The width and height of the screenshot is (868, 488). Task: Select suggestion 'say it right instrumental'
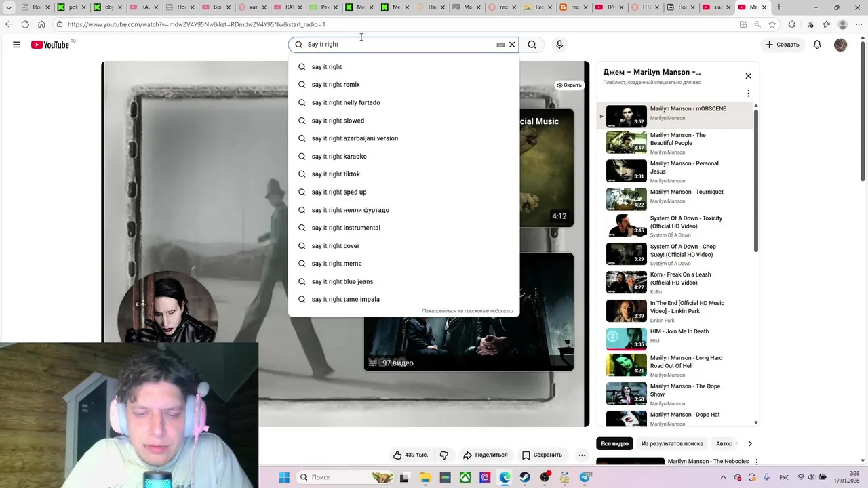[404, 228]
